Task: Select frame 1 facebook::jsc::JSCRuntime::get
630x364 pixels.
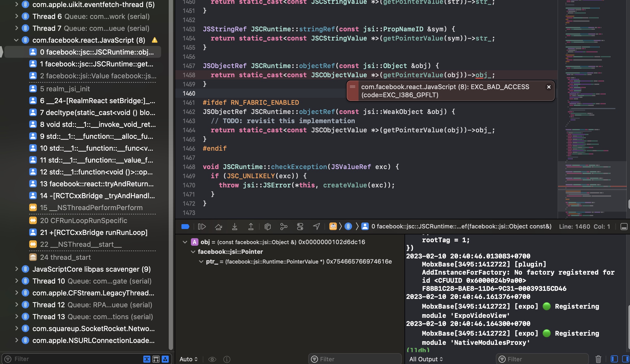Action: point(92,64)
